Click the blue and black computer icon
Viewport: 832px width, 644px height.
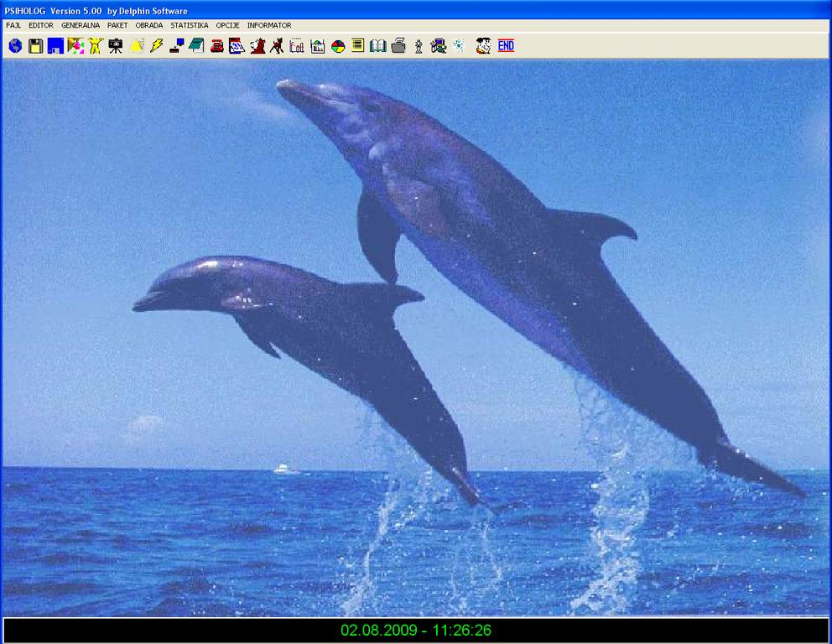pyautogui.click(x=177, y=46)
